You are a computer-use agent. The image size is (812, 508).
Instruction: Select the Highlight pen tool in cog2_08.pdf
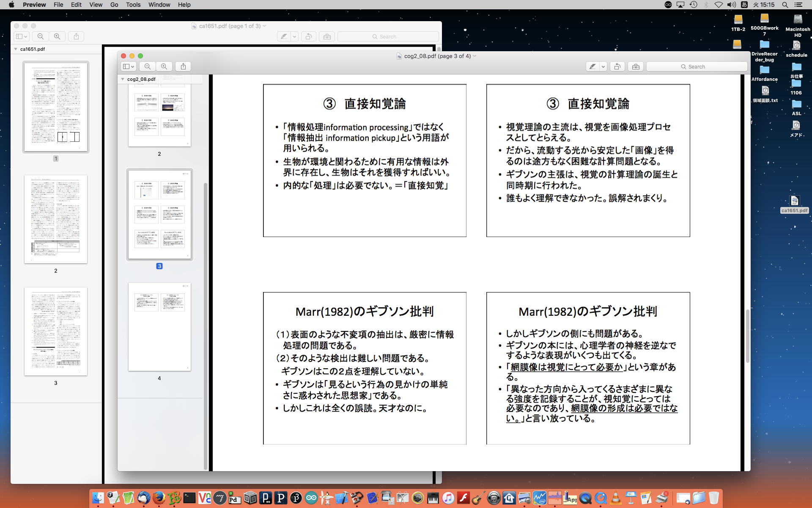click(593, 66)
